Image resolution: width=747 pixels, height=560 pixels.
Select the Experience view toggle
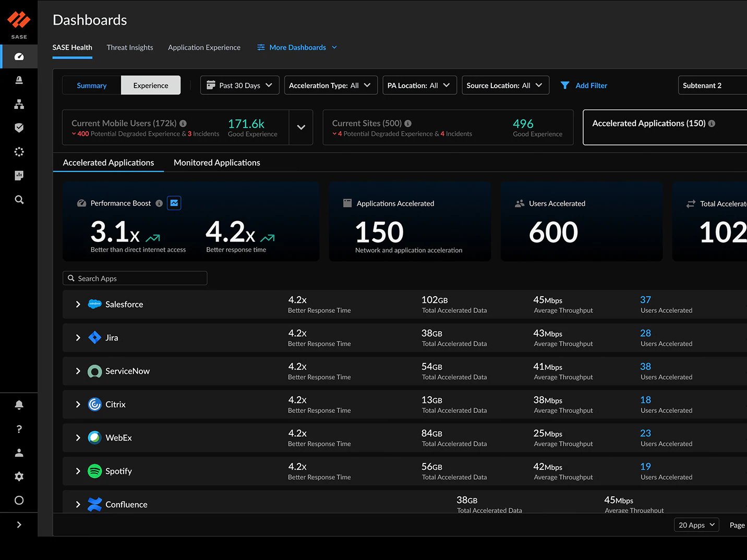coord(151,86)
